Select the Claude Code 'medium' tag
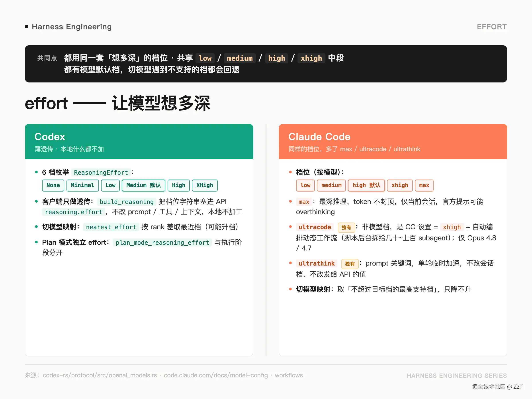Screen dimensions: 532x399 coord(331,186)
